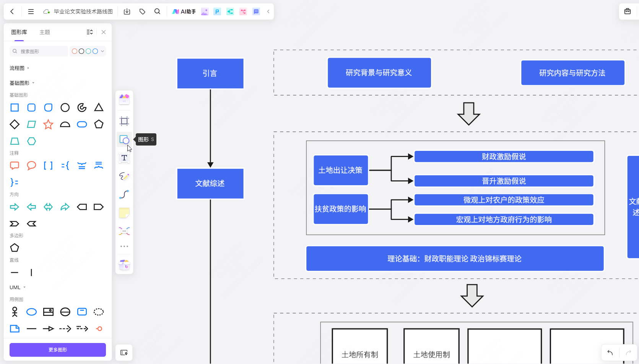The height and width of the screenshot is (364, 639).
Task: Select the square shape in 基础图形
Action: 15,108
